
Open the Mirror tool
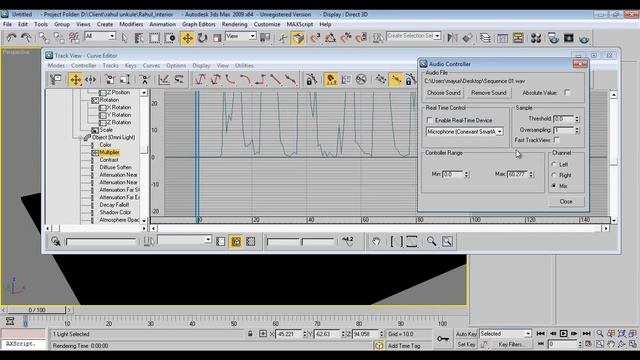point(452,38)
